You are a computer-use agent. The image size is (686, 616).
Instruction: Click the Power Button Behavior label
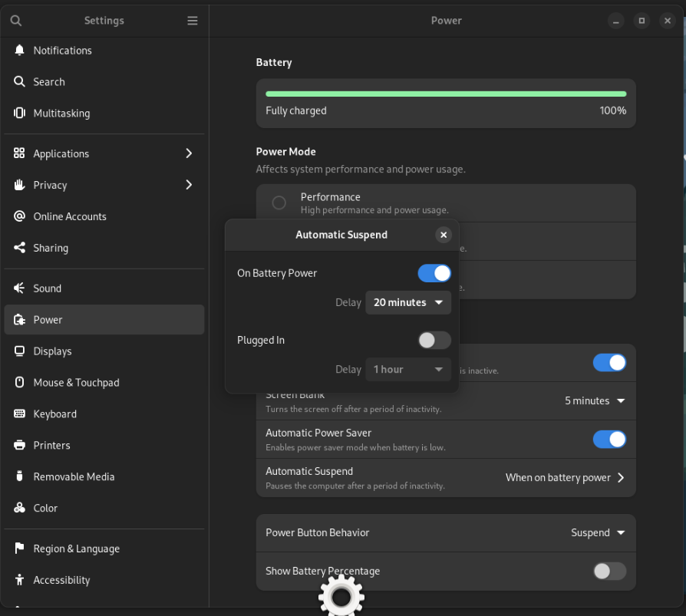point(317,532)
